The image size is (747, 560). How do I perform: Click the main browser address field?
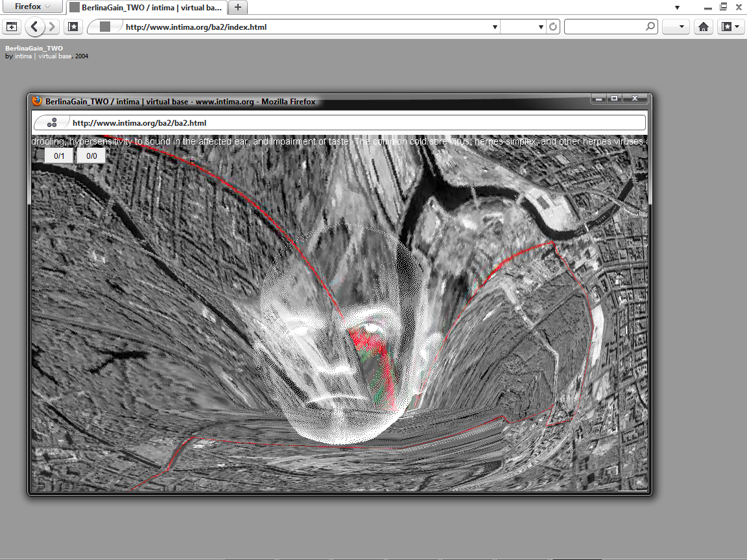click(x=305, y=27)
